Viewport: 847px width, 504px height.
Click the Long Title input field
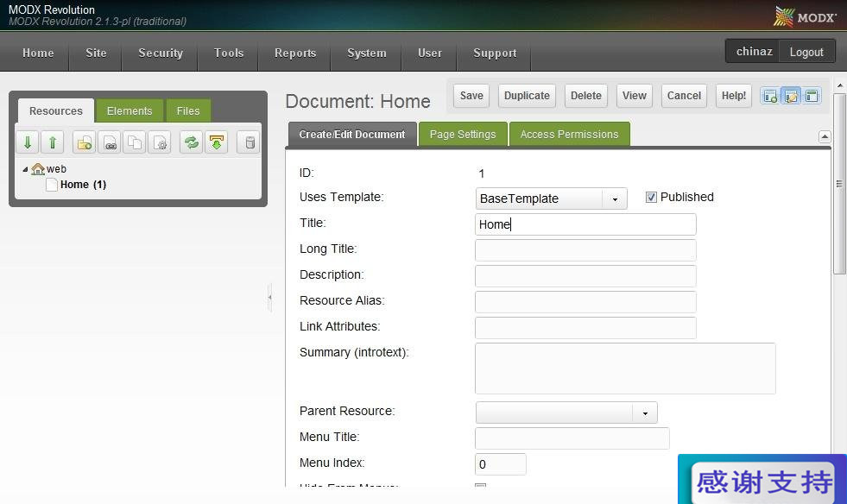585,250
